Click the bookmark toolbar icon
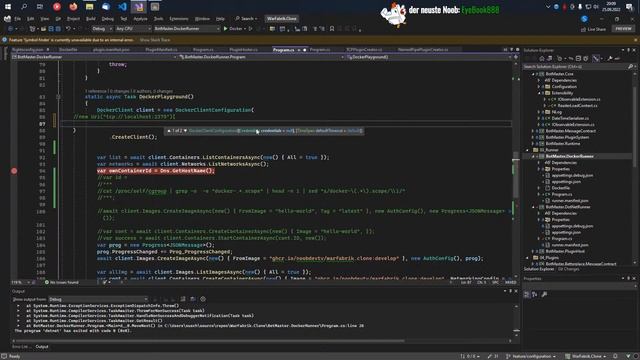Screen dimensions: 640x360 click(x=332, y=29)
